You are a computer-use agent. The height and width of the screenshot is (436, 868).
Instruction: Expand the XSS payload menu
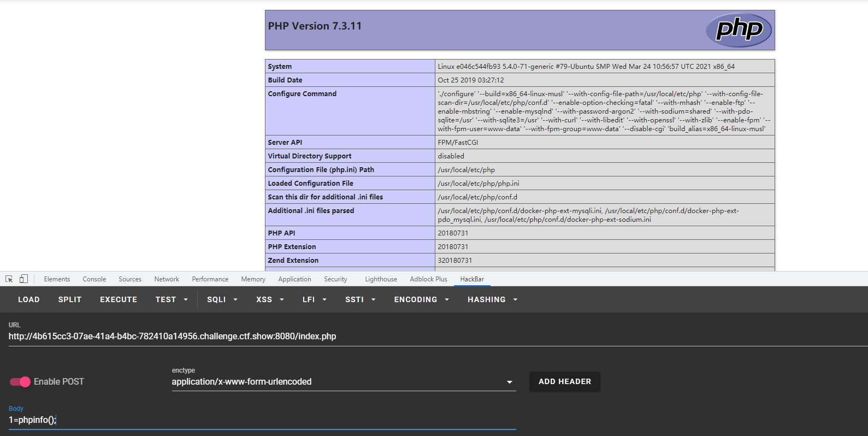[x=270, y=299]
